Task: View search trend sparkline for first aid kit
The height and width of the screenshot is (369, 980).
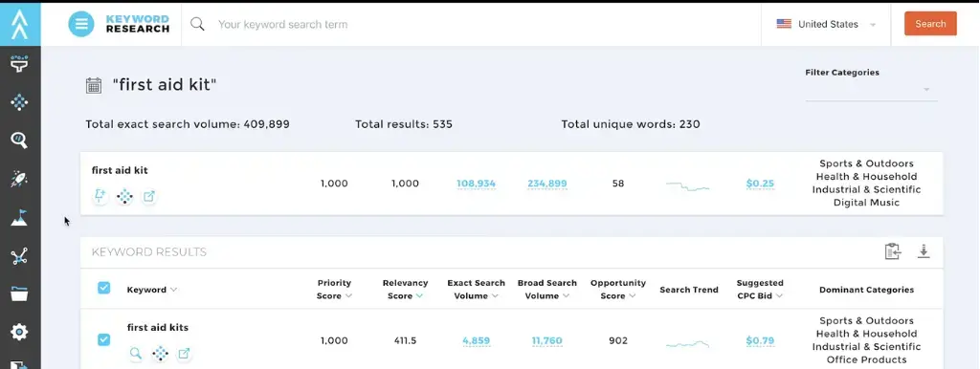Action: pyautogui.click(x=687, y=185)
